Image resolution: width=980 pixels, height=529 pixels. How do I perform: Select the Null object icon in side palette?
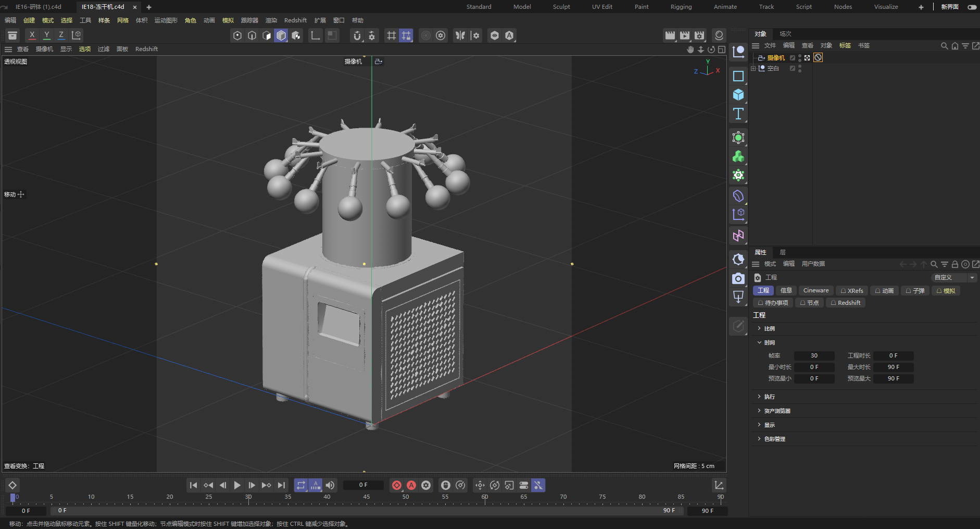point(738,52)
